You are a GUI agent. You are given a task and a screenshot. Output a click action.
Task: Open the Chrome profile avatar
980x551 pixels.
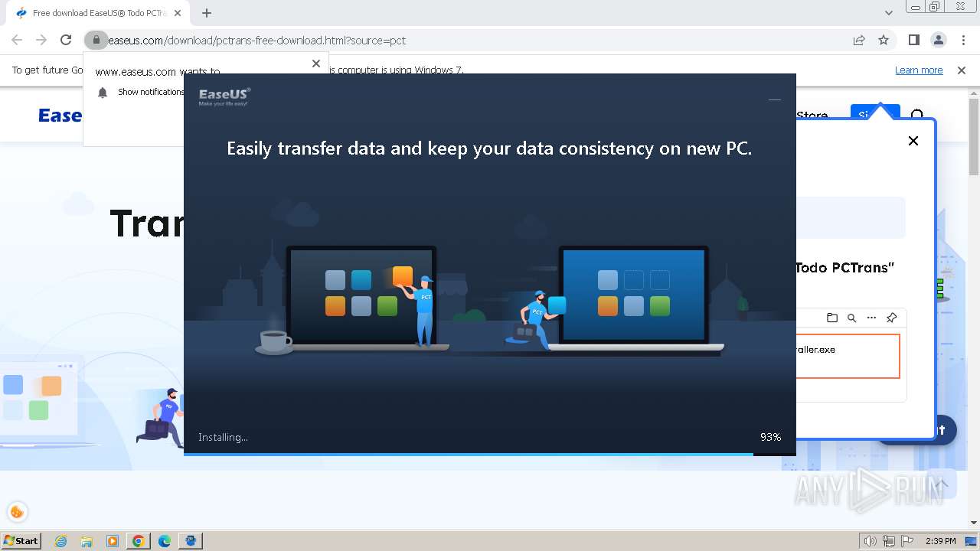[x=938, y=40]
